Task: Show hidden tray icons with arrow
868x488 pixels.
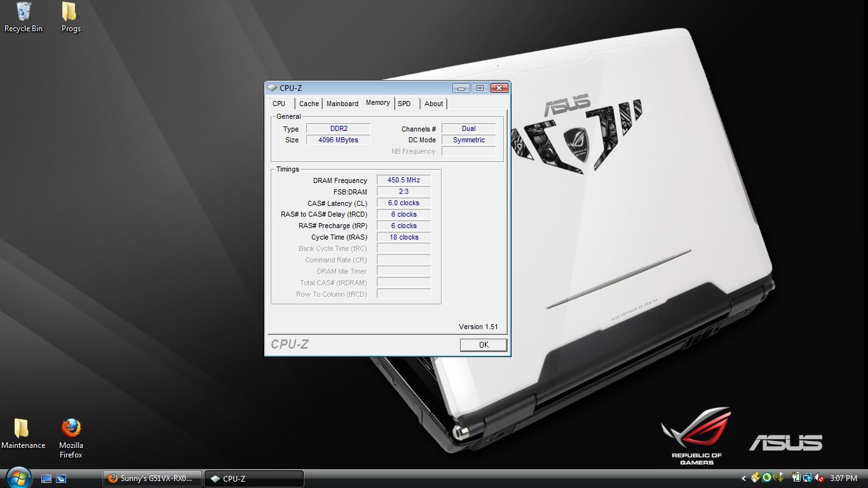Action: point(743,478)
